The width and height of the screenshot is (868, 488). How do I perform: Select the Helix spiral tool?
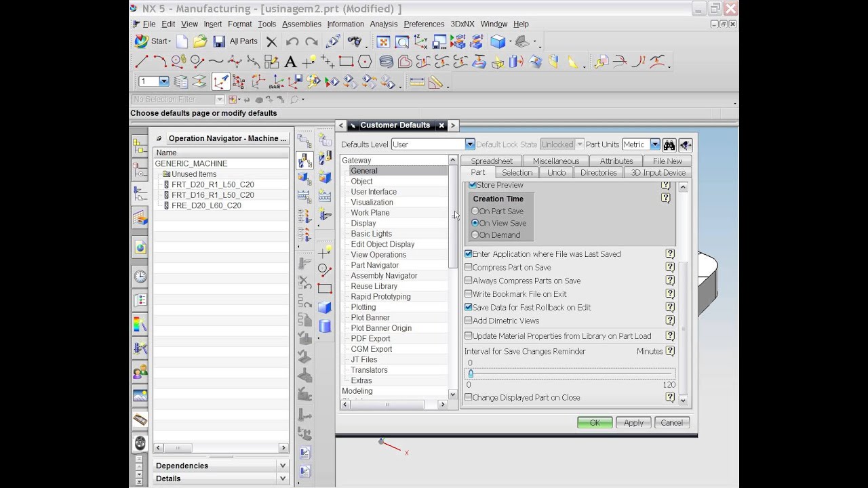pos(386,62)
